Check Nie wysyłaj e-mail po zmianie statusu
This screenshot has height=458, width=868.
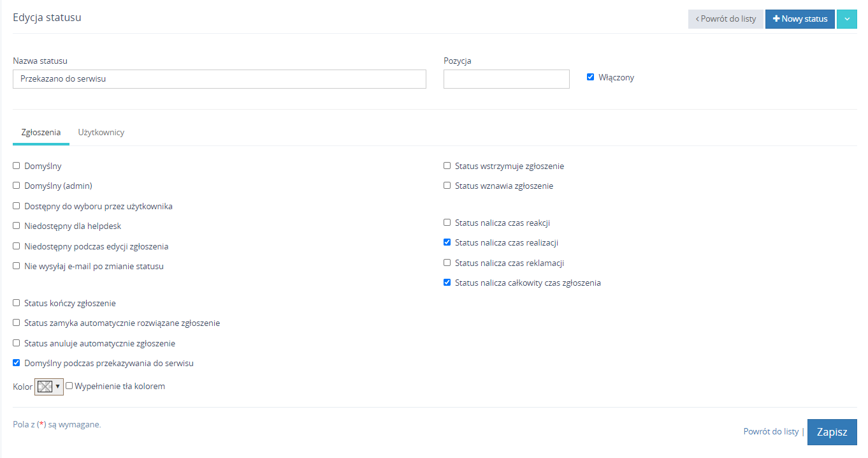tap(17, 266)
